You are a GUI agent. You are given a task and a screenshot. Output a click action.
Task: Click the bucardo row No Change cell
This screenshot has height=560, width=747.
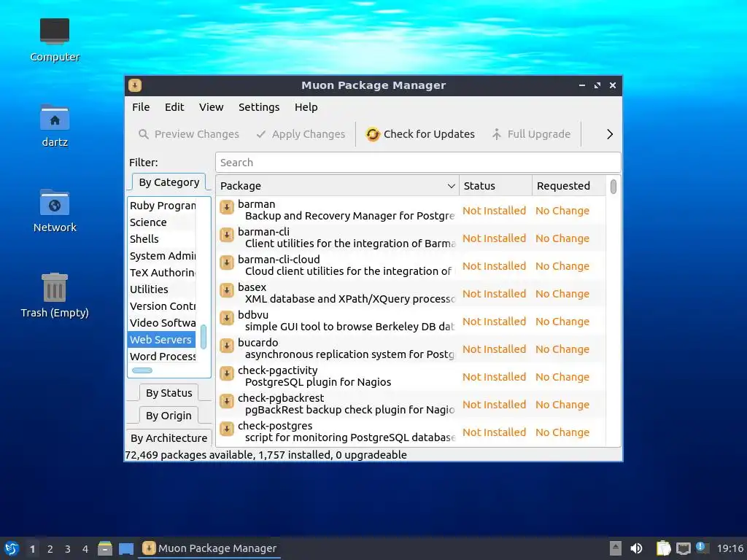tap(562, 349)
